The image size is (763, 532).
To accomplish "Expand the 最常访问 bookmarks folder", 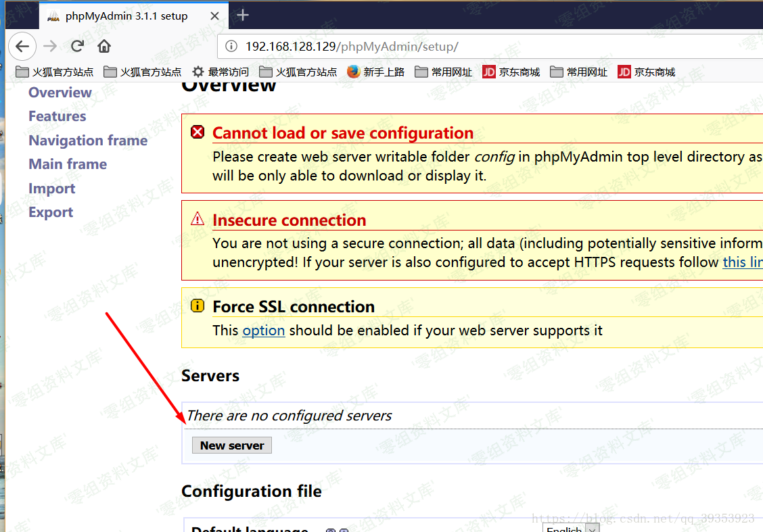I will coord(221,72).
